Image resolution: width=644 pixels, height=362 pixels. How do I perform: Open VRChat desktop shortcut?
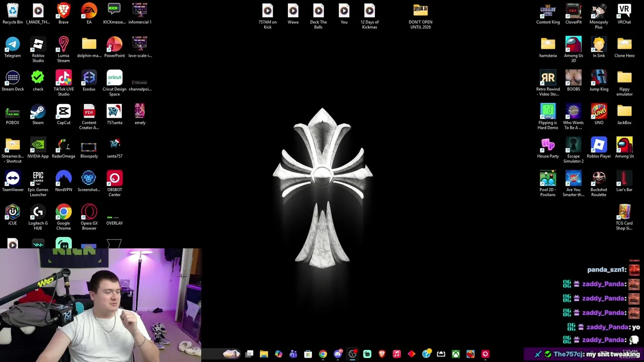coord(624,14)
